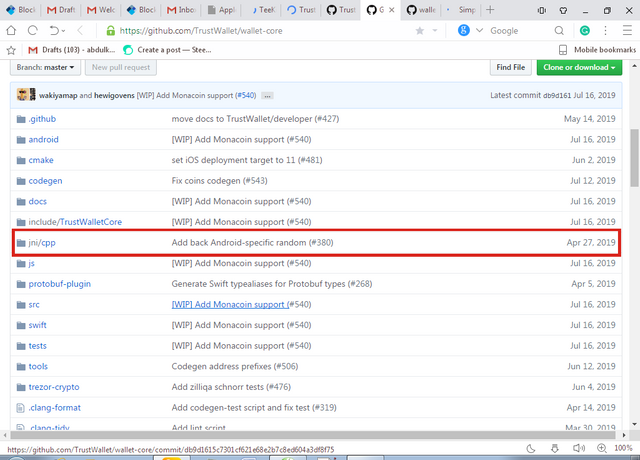The height and width of the screenshot is (460, 640).
Task: Expand the Branch: master dropdown
Action: 45,67
